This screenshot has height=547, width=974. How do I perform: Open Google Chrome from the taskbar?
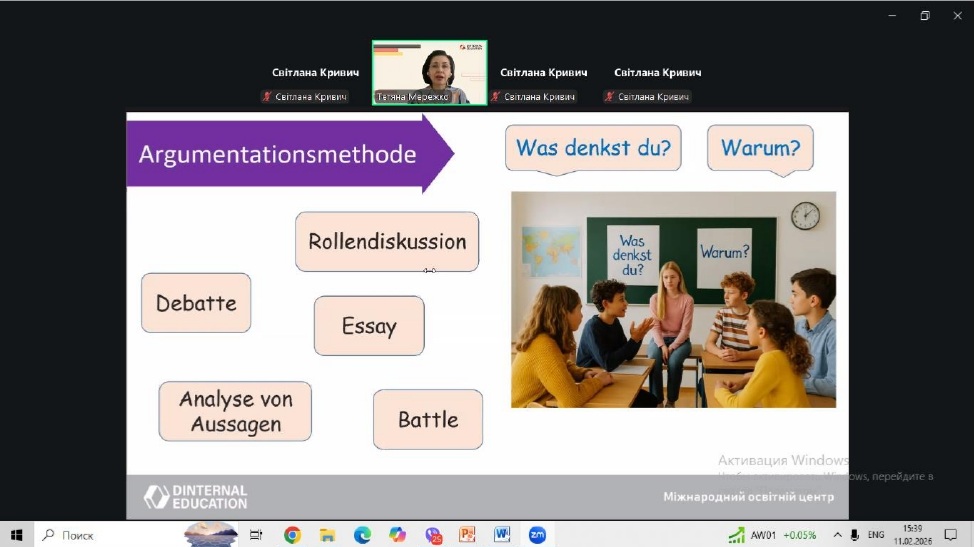(292, 535)
